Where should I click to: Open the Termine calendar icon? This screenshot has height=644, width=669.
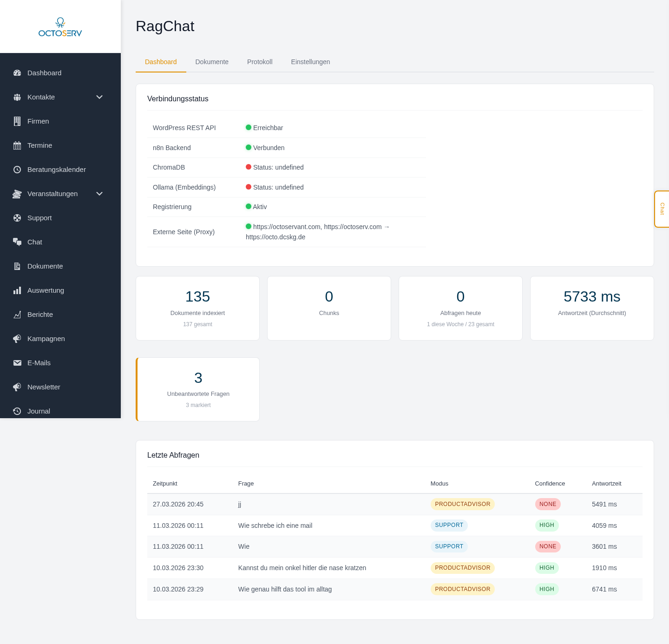(x=17, y=145)
